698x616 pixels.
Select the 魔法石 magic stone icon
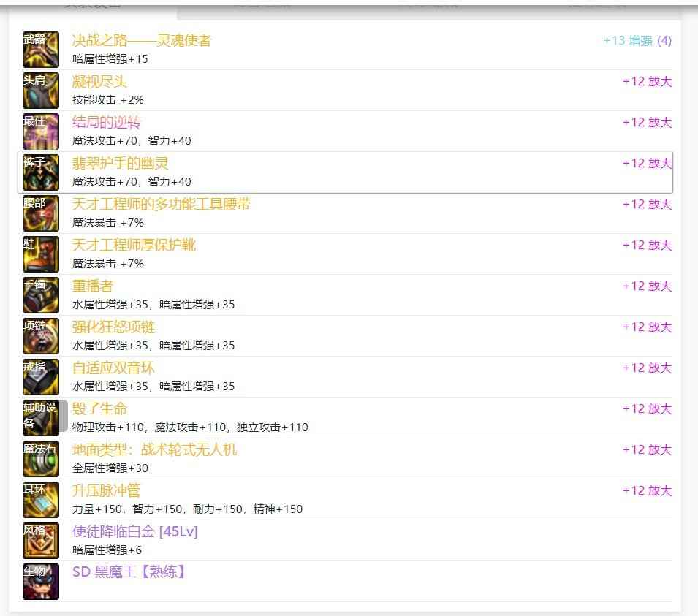click(x=40, y=459)
